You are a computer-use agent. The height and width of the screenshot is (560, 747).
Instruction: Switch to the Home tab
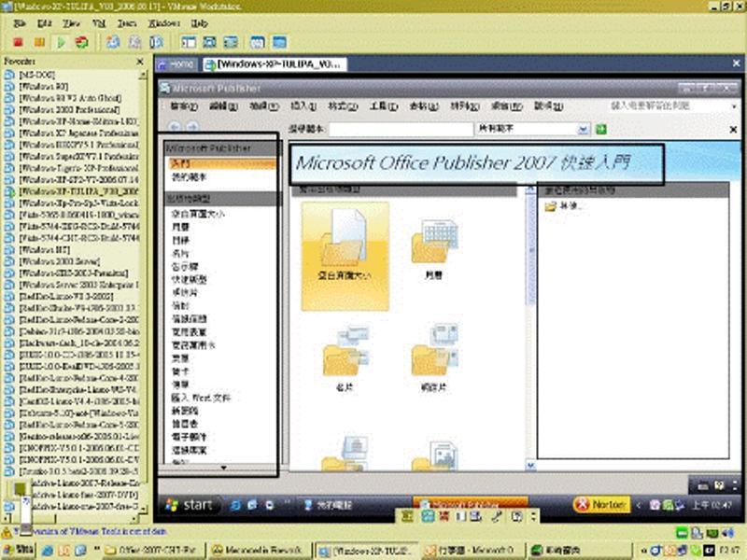[177, 63]
